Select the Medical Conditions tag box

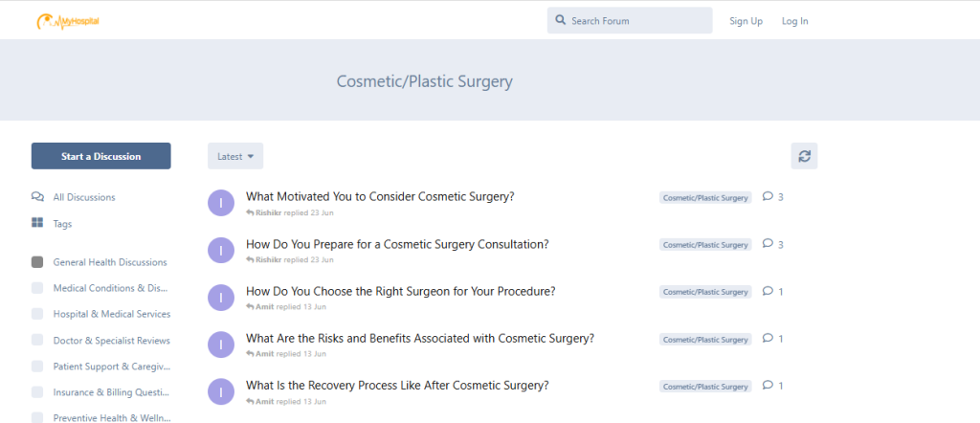(x=37, y=288)
